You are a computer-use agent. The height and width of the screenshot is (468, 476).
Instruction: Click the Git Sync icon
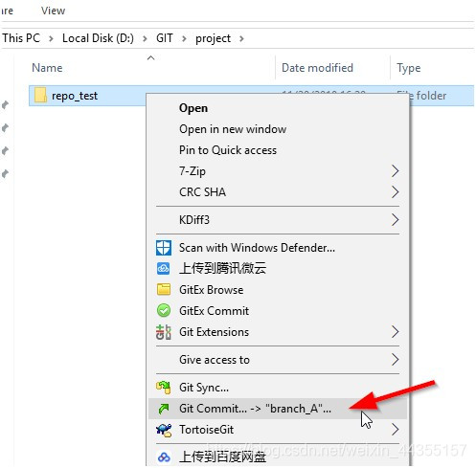pyautogui.click(x=164, y=387)
